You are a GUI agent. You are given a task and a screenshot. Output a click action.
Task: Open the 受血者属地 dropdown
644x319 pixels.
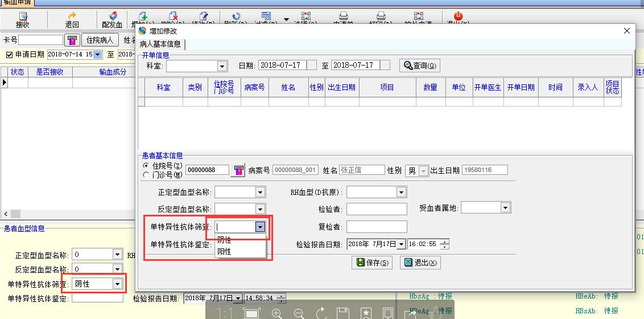click(506, 207)
